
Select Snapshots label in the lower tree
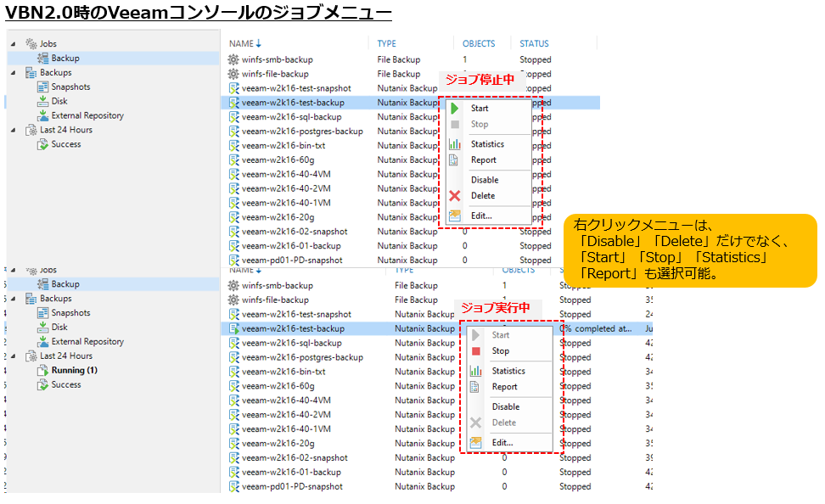point(70,313)
